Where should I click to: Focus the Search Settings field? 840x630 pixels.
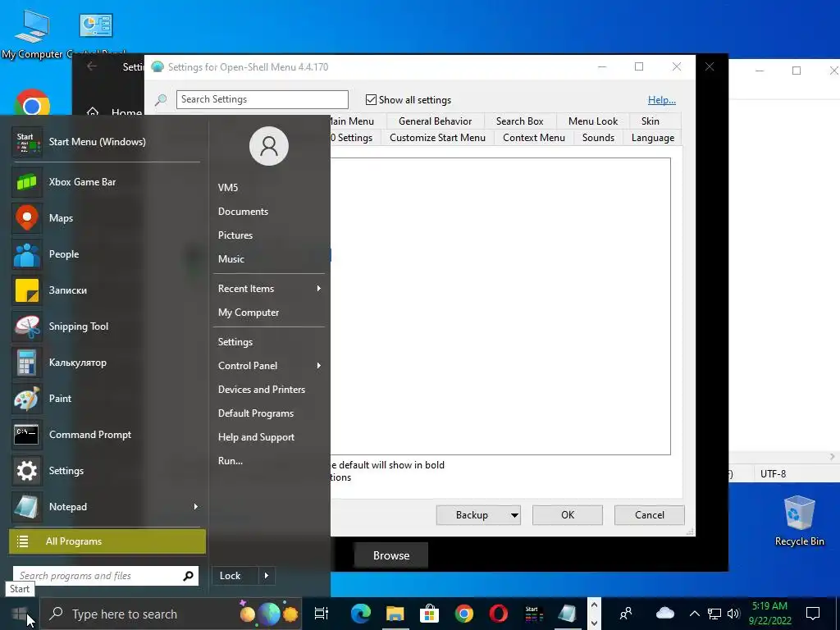262,99
